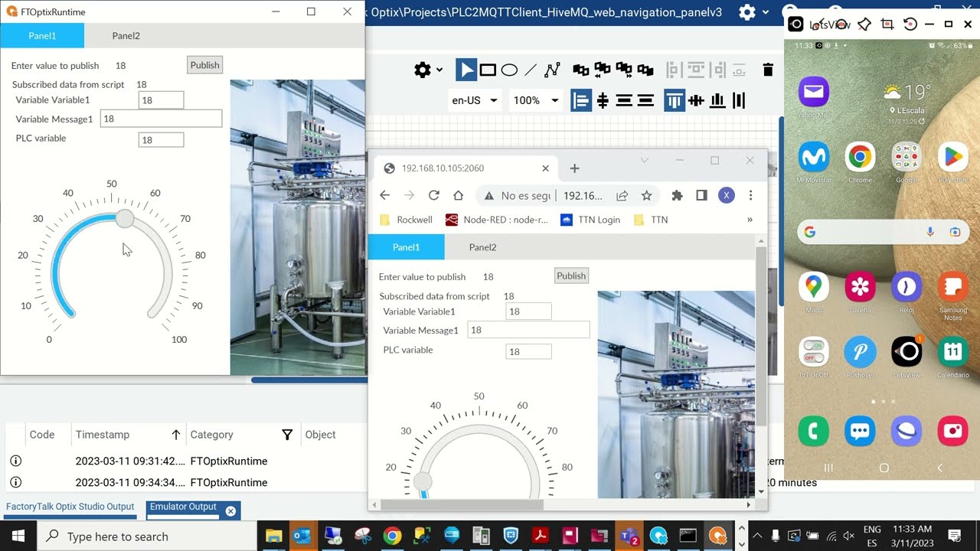Click the address bar URL in Chrome

coord(583,196)
